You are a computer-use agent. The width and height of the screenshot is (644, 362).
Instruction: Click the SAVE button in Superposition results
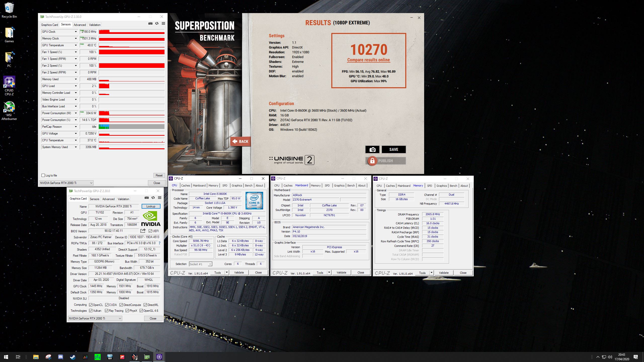tap(394, 149)
